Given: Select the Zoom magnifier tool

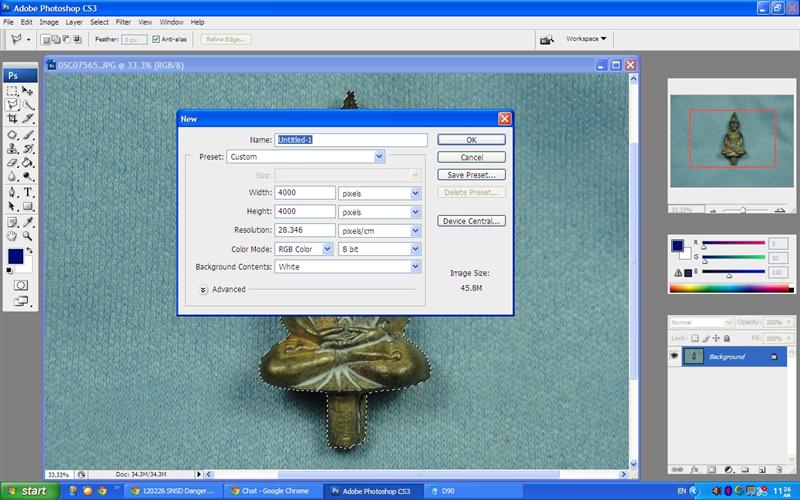Looking at the screenshot, I should [x=28, y=236].
